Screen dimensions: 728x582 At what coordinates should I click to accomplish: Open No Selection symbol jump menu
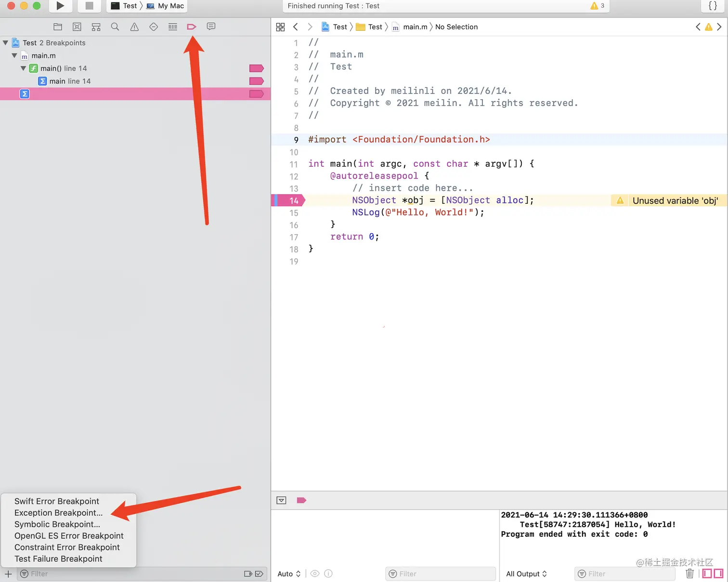(456, 27)
